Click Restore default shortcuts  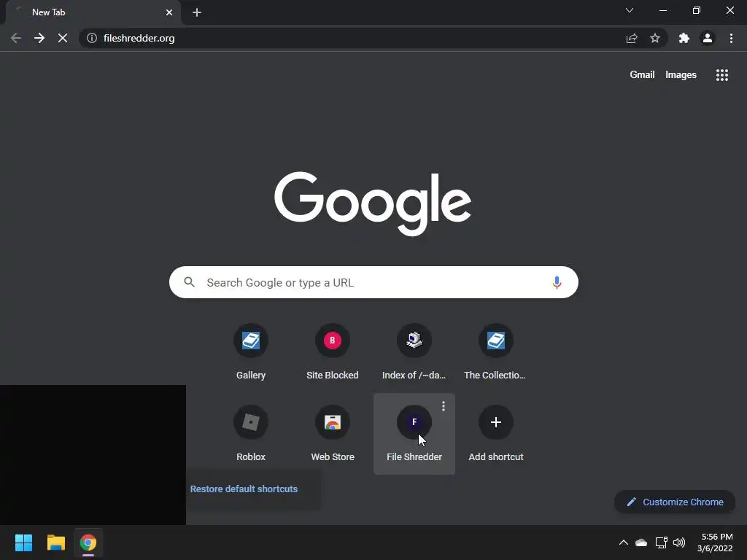(244, 489)
